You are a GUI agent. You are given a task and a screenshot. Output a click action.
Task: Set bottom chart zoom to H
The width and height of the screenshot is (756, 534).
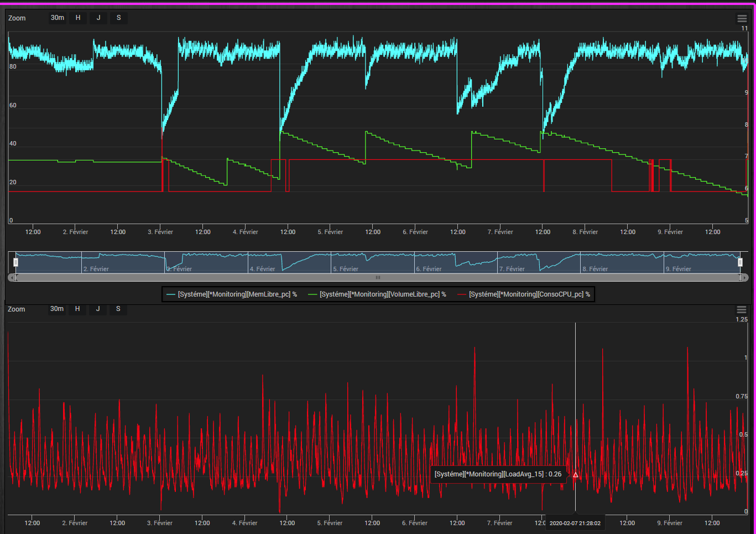pyautogui.click(x=77, y=309)
